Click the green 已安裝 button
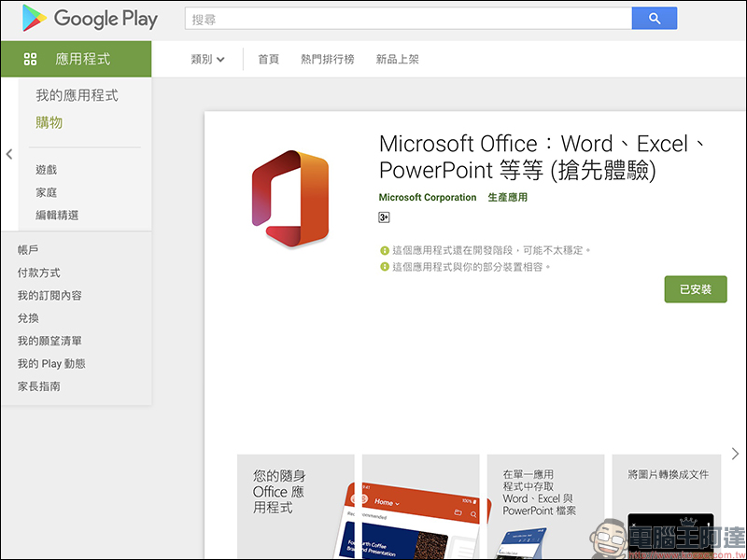The image size is (747, 560). [696, 289]
